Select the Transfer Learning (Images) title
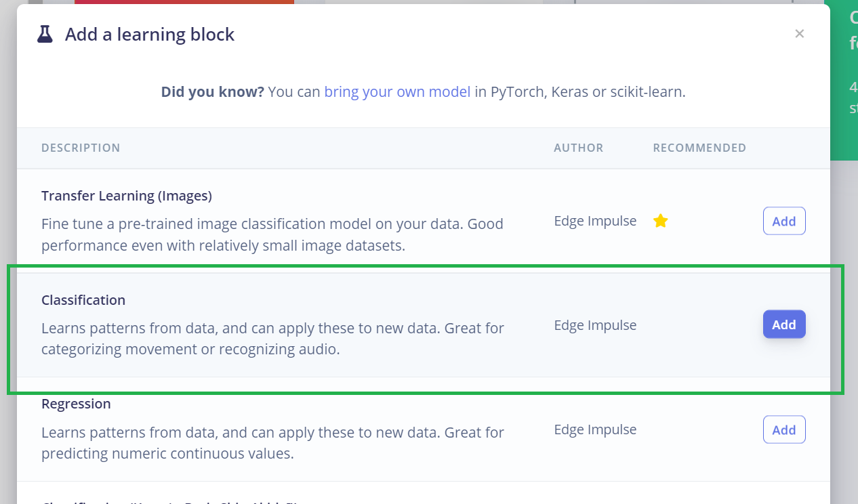The width and height of the screenshot is (858, 504). coord(127,196)
